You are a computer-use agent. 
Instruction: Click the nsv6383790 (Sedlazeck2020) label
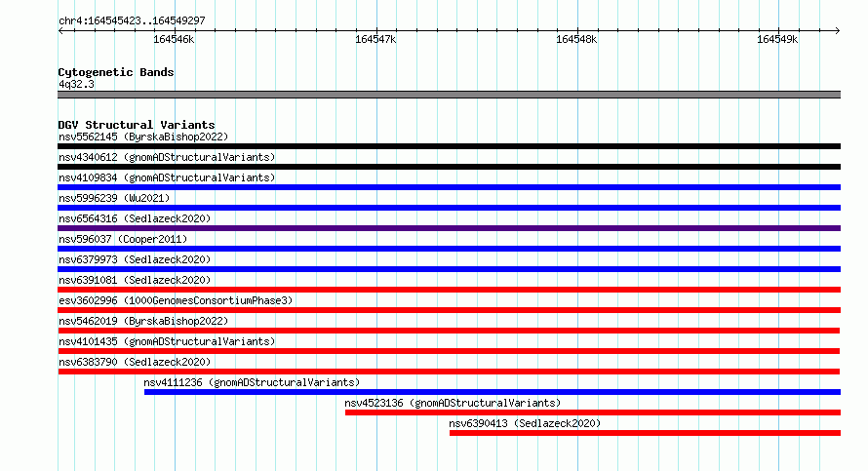tap(135, 362)
